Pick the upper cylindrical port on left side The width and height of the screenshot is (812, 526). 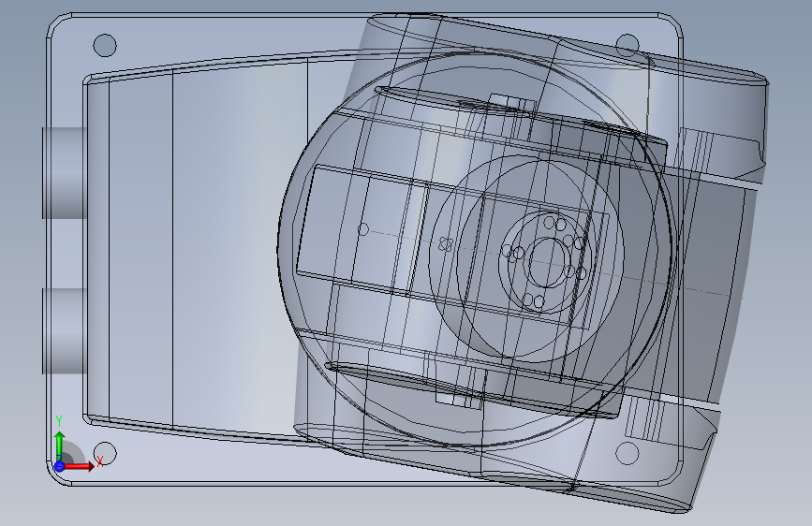pos(65,173)
